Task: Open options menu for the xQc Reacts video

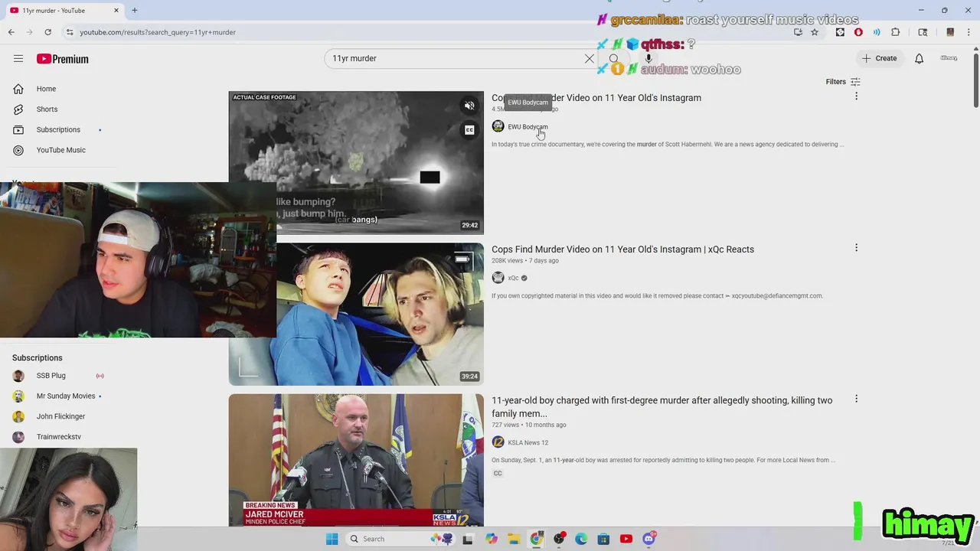Action: tap(856, 248)
